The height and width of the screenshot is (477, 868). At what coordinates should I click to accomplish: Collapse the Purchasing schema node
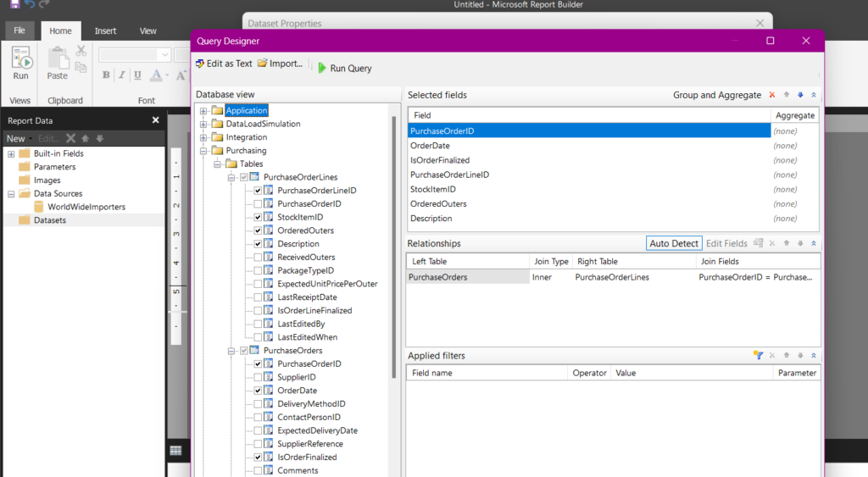click(x=203, y=151)
